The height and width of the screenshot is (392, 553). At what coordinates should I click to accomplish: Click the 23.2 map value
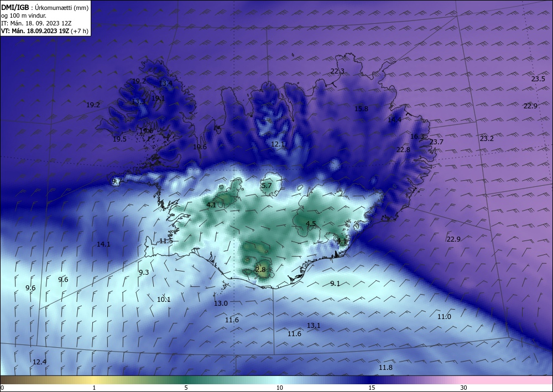487,139
